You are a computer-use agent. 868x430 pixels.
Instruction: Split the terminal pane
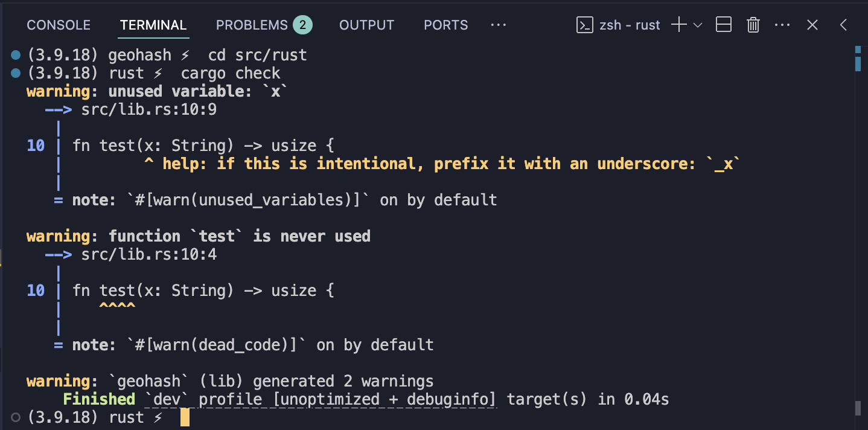click(724, 25)
